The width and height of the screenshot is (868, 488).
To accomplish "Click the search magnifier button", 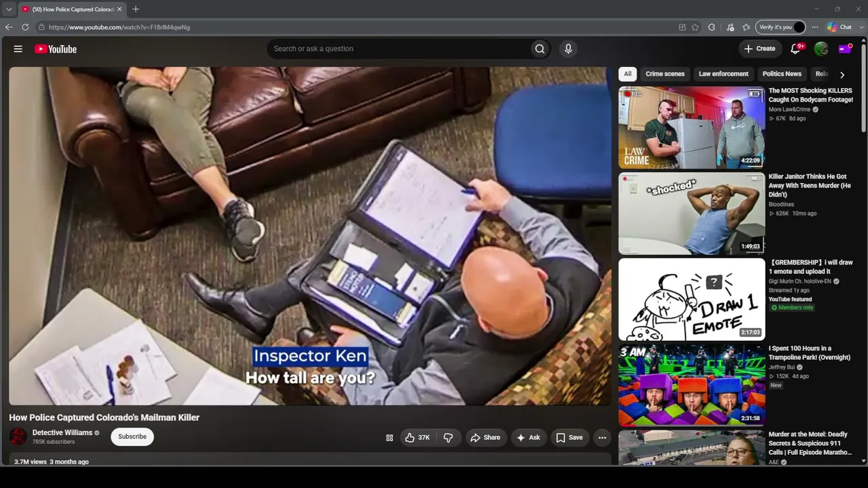I will 540,49.
